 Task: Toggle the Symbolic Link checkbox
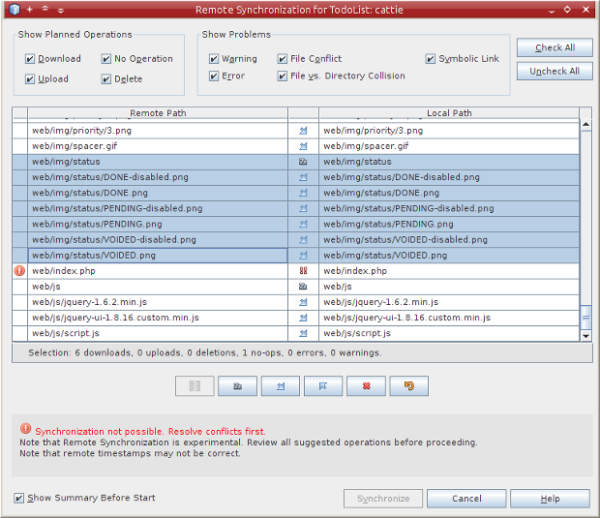[x=431, y=59]
